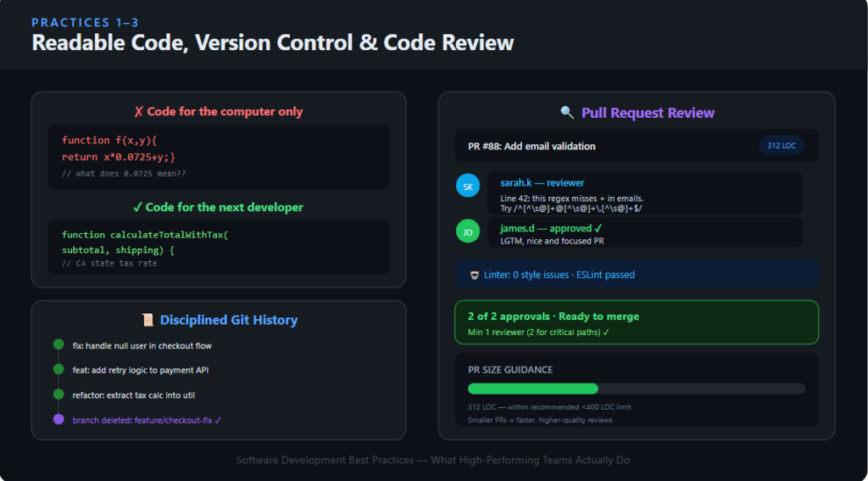Click the 'subtotal, shipping) {' code line
Viewport: 868px width, 481px height.
pos(118,250)
